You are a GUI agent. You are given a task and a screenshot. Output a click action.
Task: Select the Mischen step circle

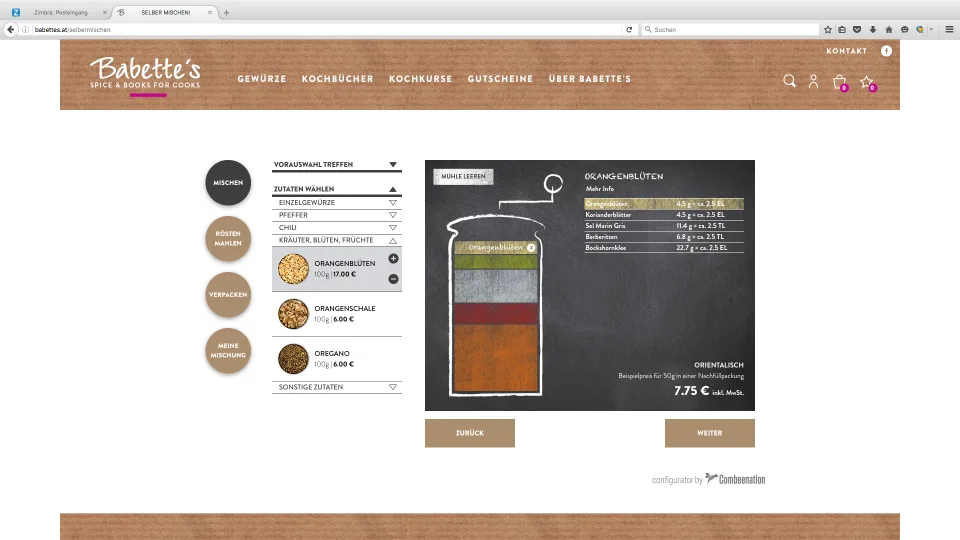coord(228,182)
